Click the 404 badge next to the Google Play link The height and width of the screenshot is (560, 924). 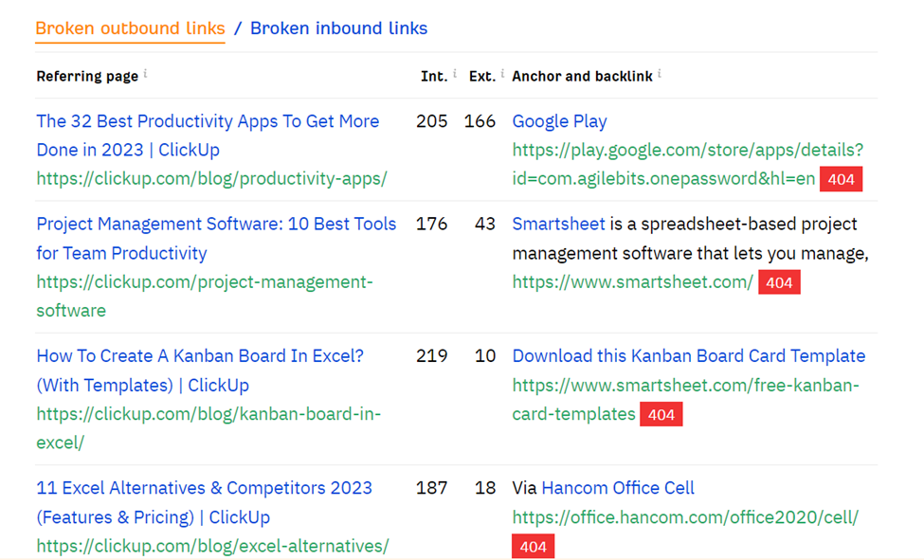(x=841, y=178)
